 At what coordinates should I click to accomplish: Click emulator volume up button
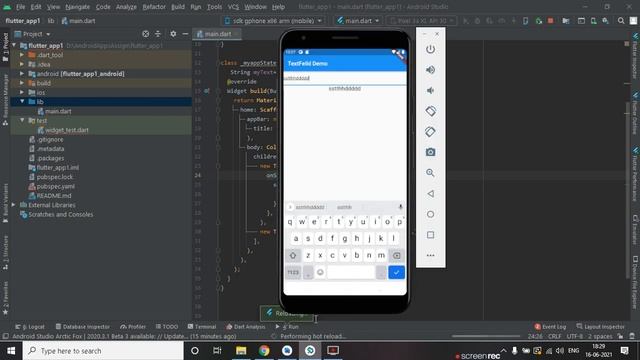(430, 70)
